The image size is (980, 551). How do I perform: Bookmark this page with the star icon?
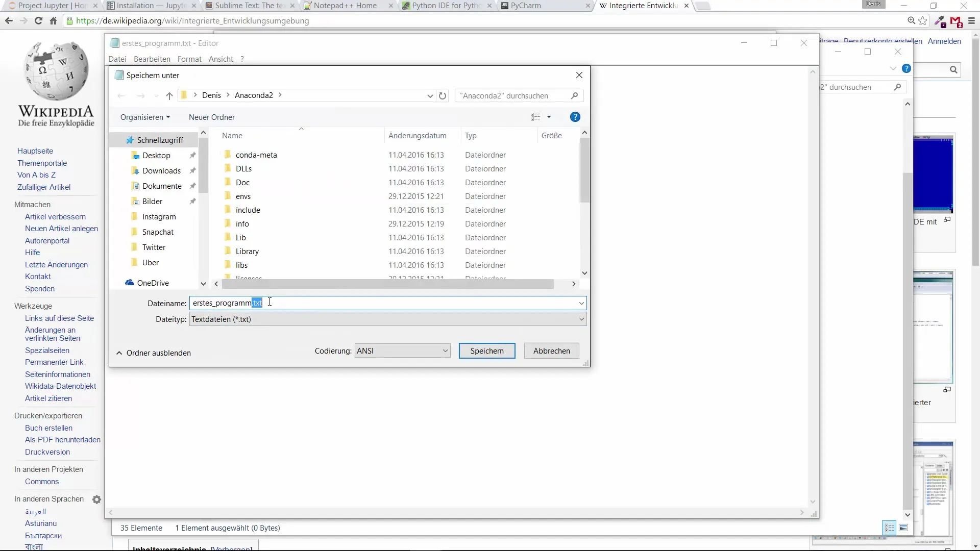point(923,21)
